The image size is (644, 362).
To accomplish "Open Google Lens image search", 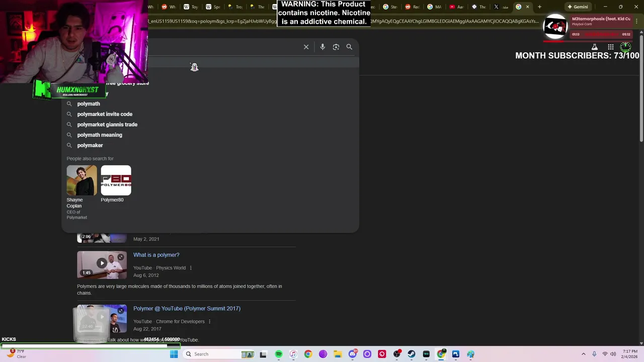I will pos(336,47).
